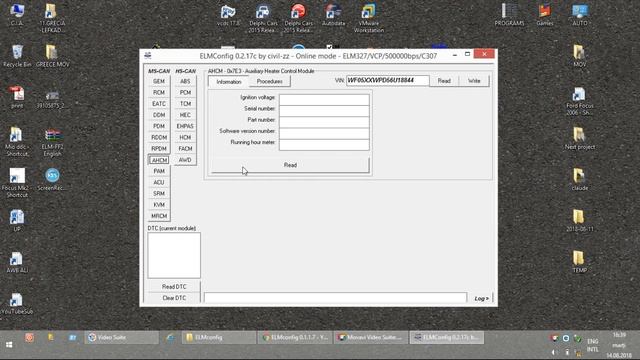Click Read next to VIN field
640x360 pixels.
pos(444,81)
